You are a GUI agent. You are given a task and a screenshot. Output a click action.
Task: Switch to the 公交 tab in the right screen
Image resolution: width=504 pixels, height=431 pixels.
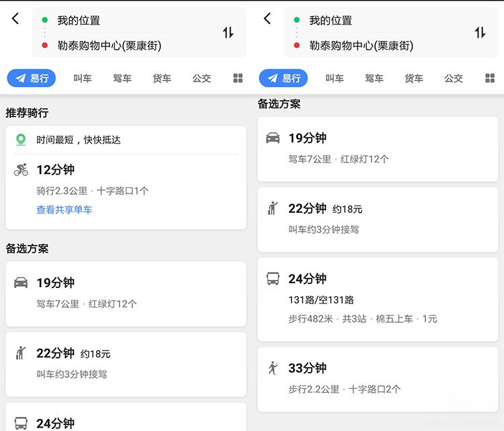(454, 79)
